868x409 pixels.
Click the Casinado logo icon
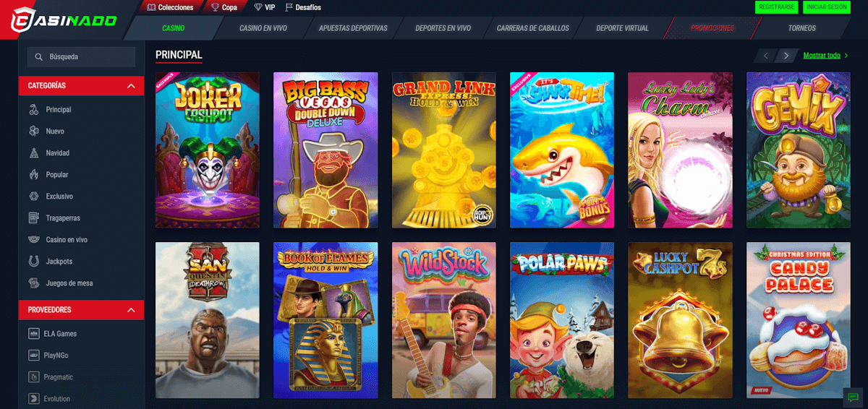pyautogui.click(x=24, y=20)
